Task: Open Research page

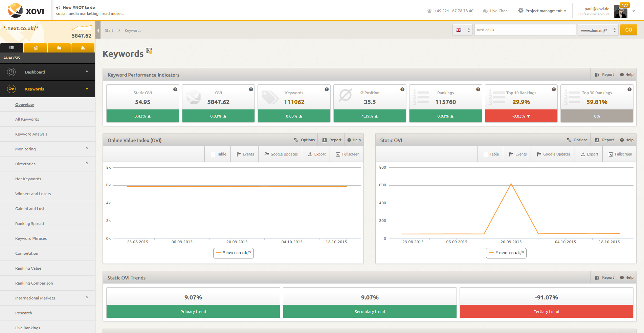Action: (23, 313)
